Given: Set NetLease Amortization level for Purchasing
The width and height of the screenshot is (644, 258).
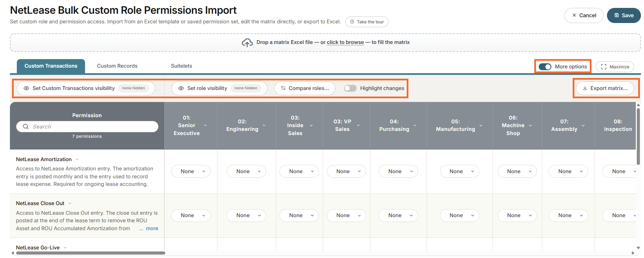Looking at the screenshot, I should (398, 171).
